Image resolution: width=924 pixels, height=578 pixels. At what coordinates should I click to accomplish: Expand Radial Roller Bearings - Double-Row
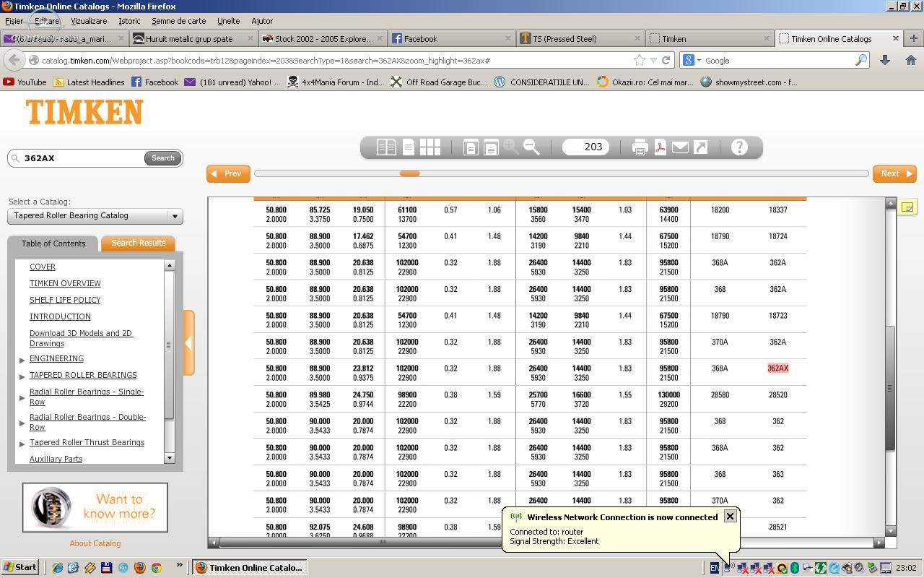[x=22, y=423]
